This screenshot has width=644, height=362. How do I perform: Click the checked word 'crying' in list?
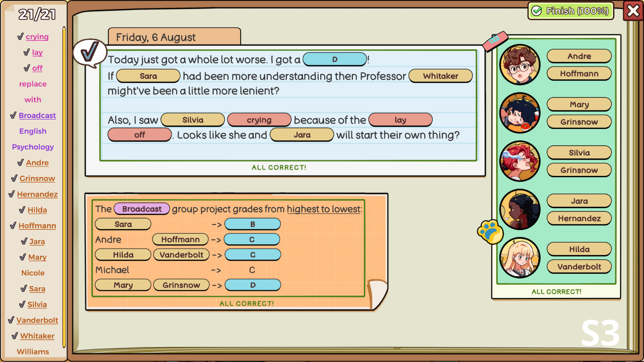coord(37,37)
